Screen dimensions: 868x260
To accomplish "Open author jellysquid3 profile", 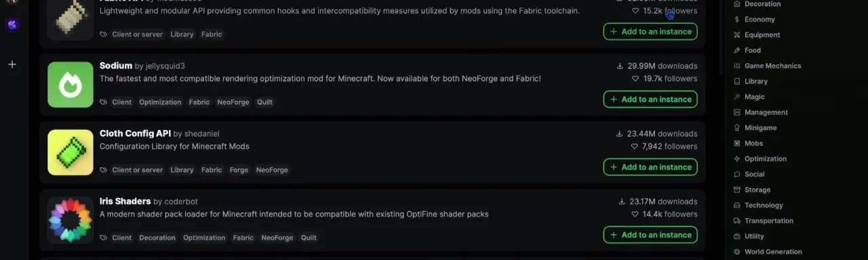I will [x=165, y=66].
